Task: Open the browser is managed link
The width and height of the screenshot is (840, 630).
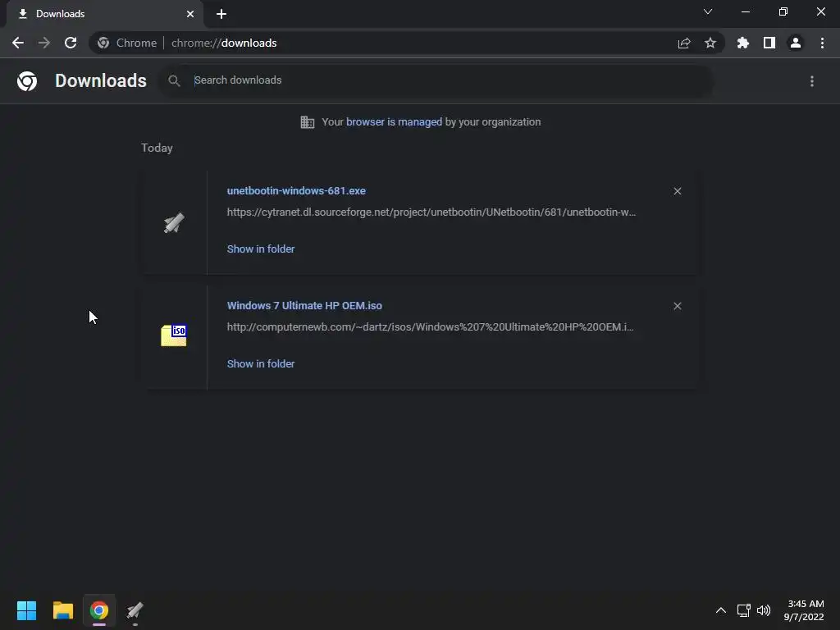Action: click(x=395, y=121)
